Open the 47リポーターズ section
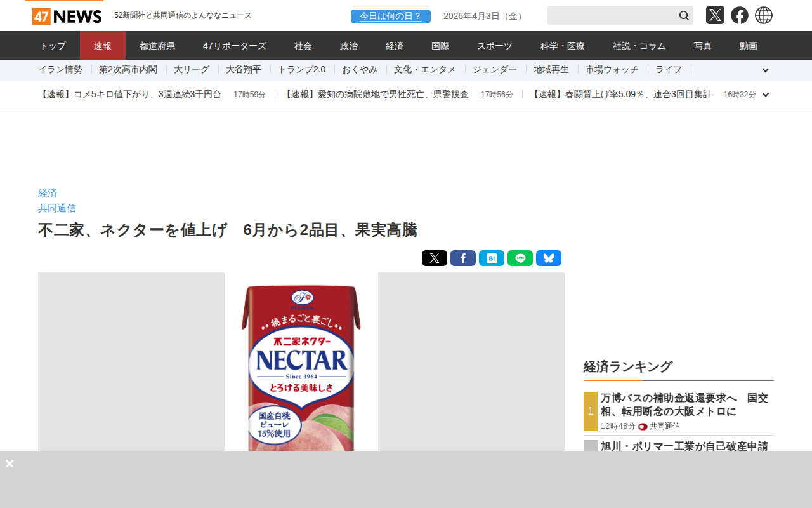This screenshot has height=508, width=812. tap(235, 46)
